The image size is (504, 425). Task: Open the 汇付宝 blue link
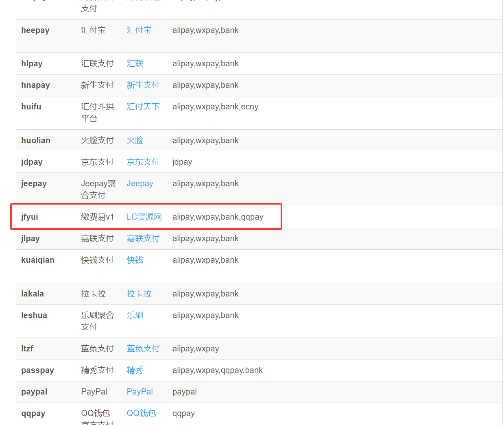pyautogui.click(x=139, y=30)
